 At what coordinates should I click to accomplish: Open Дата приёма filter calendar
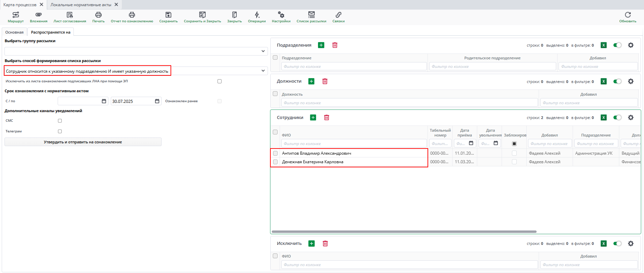[471, 143]
